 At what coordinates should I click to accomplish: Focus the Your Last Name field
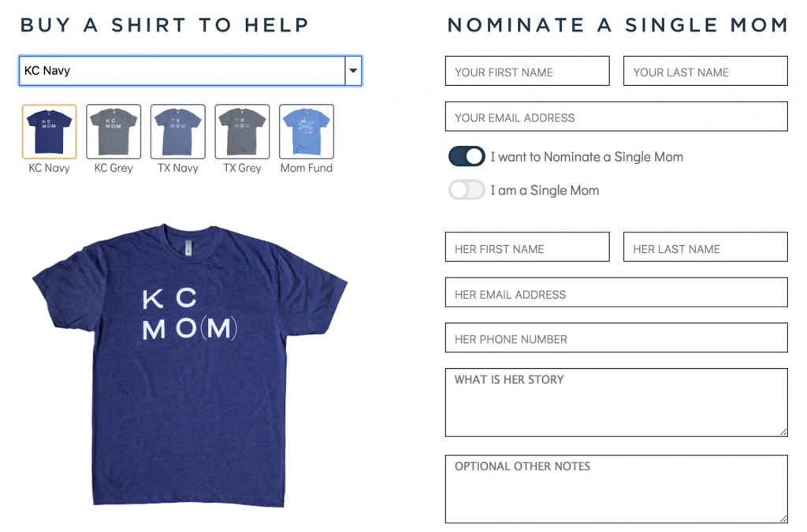tap(705, 72)
